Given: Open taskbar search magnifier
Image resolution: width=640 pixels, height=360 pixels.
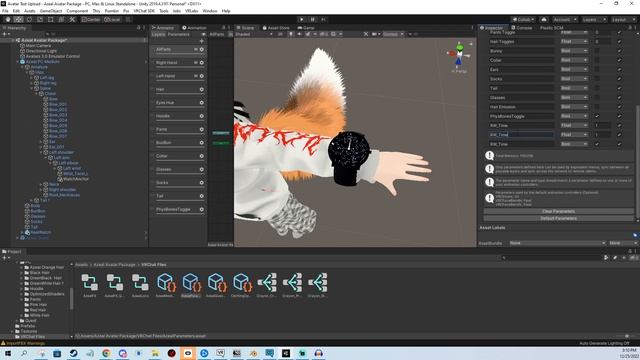Looking at the screenshot, I should coord(24,353).
